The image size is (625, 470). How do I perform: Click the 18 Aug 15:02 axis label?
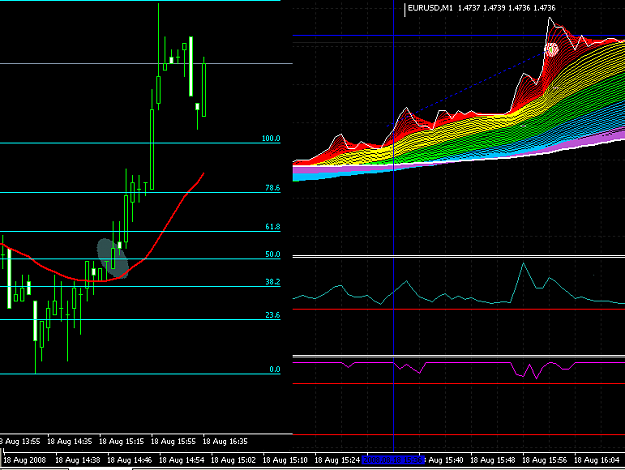(233, 460)
